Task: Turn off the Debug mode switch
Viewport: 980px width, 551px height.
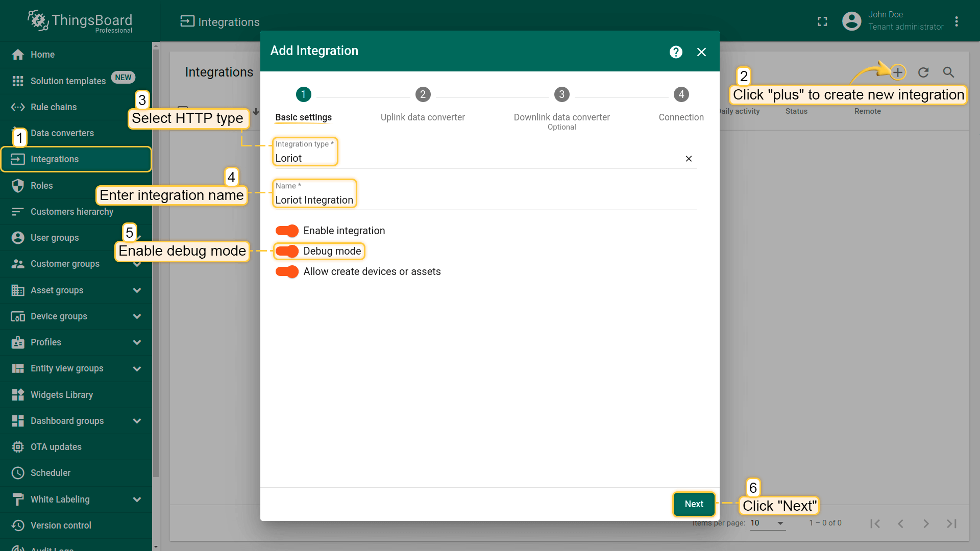Action: 287,252
